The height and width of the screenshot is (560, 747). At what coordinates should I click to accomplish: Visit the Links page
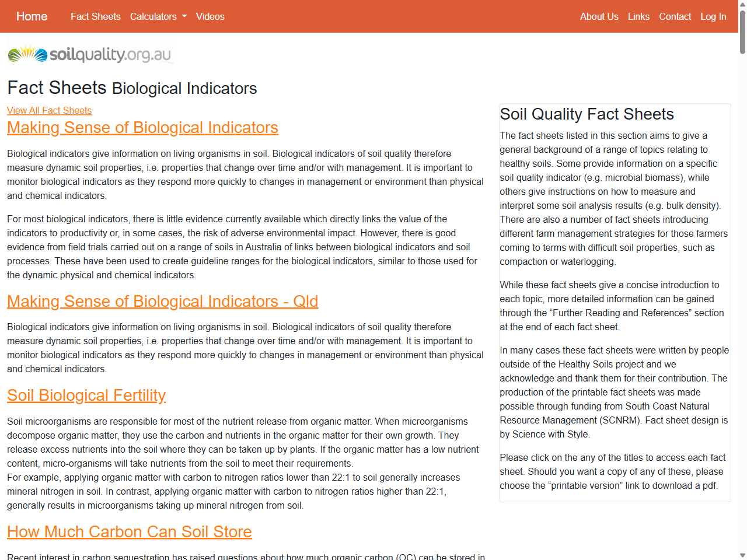pos(638,16)
